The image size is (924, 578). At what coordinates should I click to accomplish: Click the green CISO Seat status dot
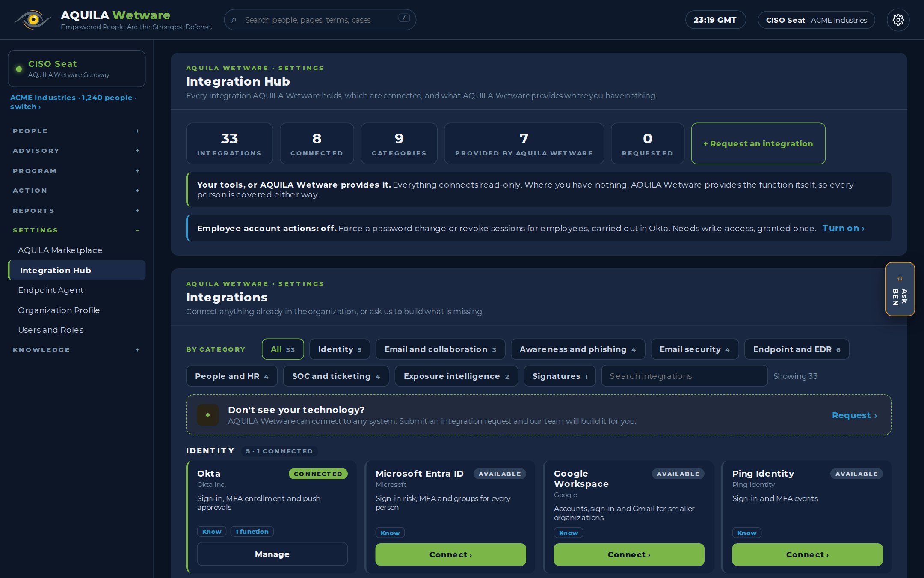tap(19, 69)
